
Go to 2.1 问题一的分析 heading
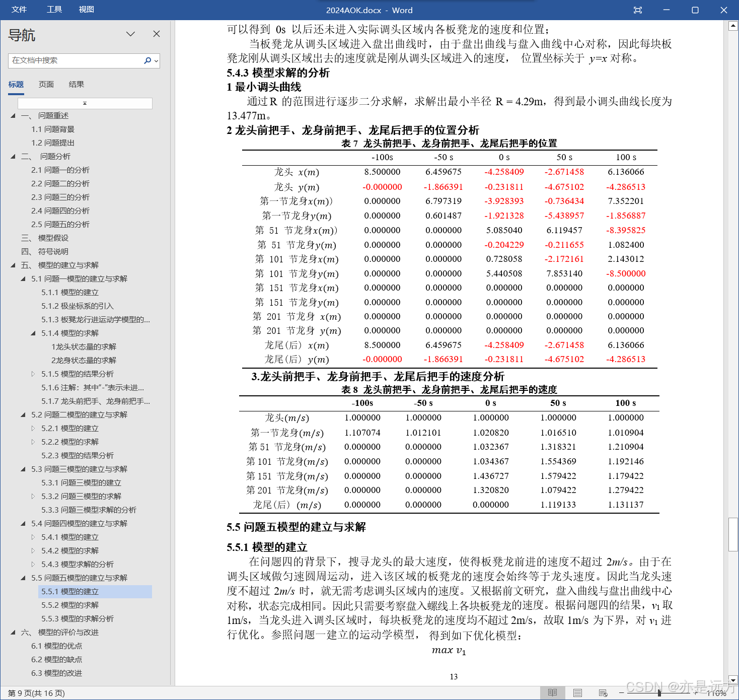pos(60,170)
